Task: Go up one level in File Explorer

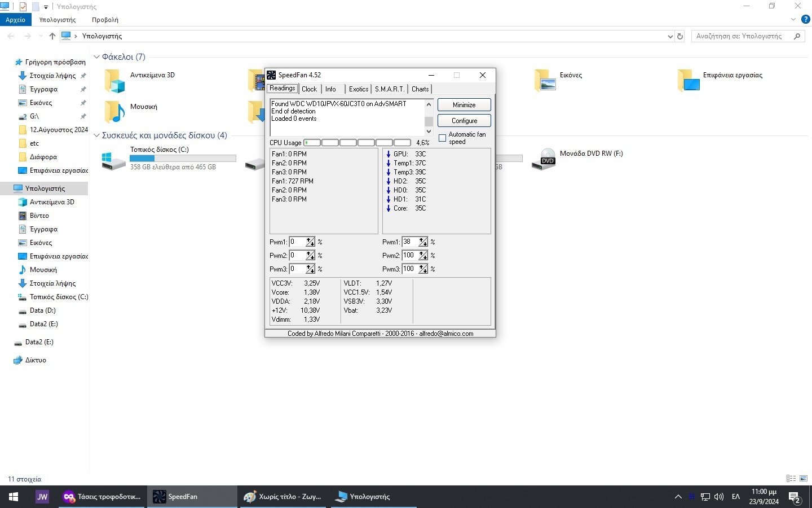Action: [x=52, y=36]
